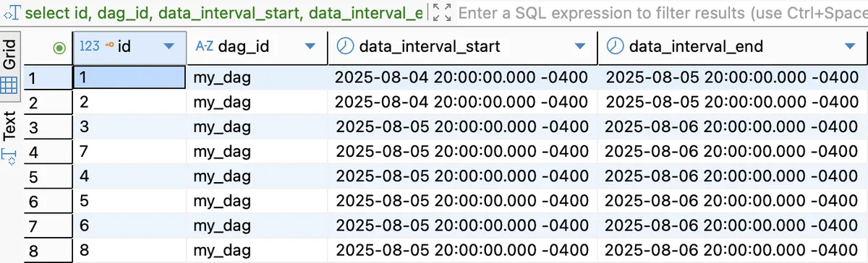Viewport: 868px width, 263px height.
Task: Click the green record-mode circle in grid corner
Action: (60, 48)
